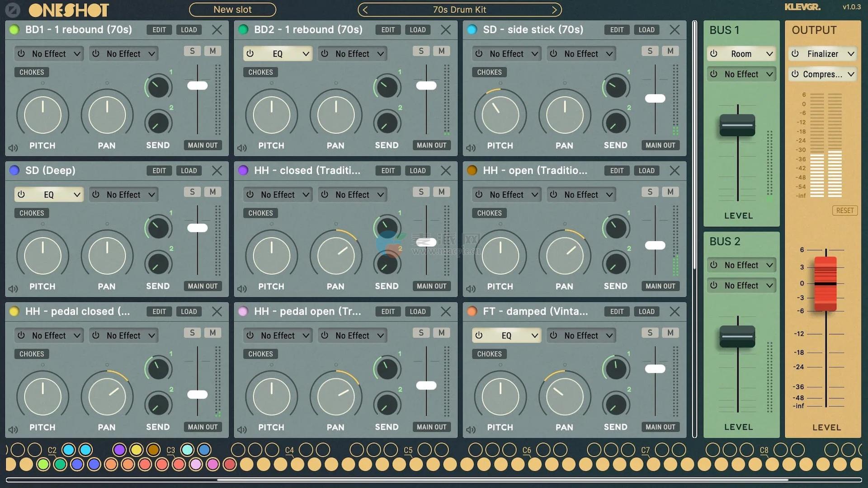Click the red Output level fader
The height and width of the screenshot is (488, 868).
[x=826, y=283]
